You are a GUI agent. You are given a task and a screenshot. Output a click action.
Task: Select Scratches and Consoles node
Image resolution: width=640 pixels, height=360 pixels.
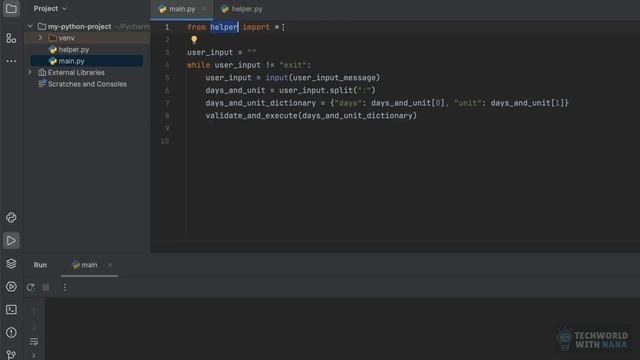87,84
